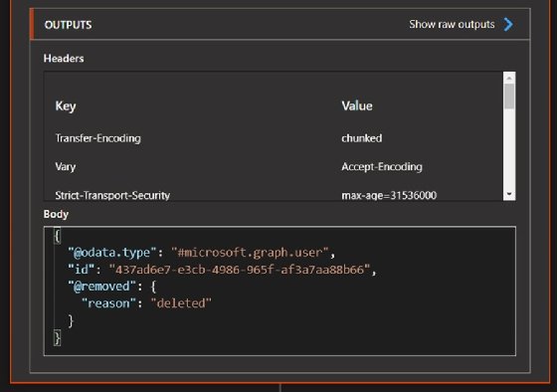Image resolution: width=557 pixels, height=392 pixels.
Task: Click the Key column heading
Action: 66,105
